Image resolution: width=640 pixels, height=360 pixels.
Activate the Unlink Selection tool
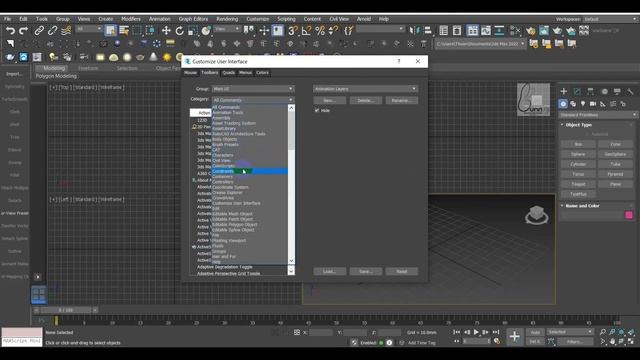[x=52, y=31]
